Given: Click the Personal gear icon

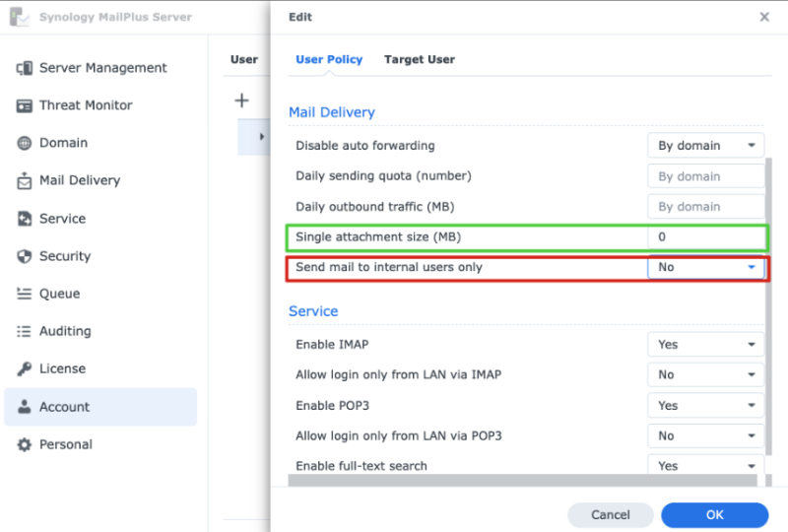Looking at the screenshot, I should [25, 444].
